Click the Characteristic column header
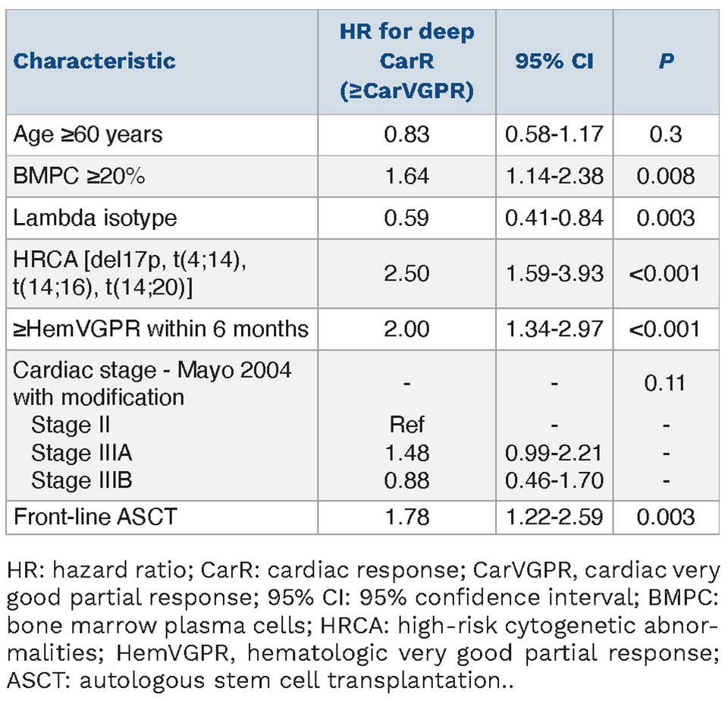 pyautogui.click(x=95, y=61)
